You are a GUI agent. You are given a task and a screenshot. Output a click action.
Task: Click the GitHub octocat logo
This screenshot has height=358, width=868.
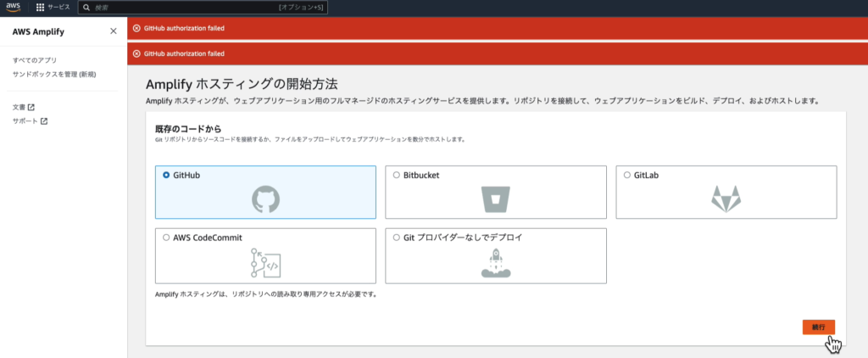pos(265,199)
